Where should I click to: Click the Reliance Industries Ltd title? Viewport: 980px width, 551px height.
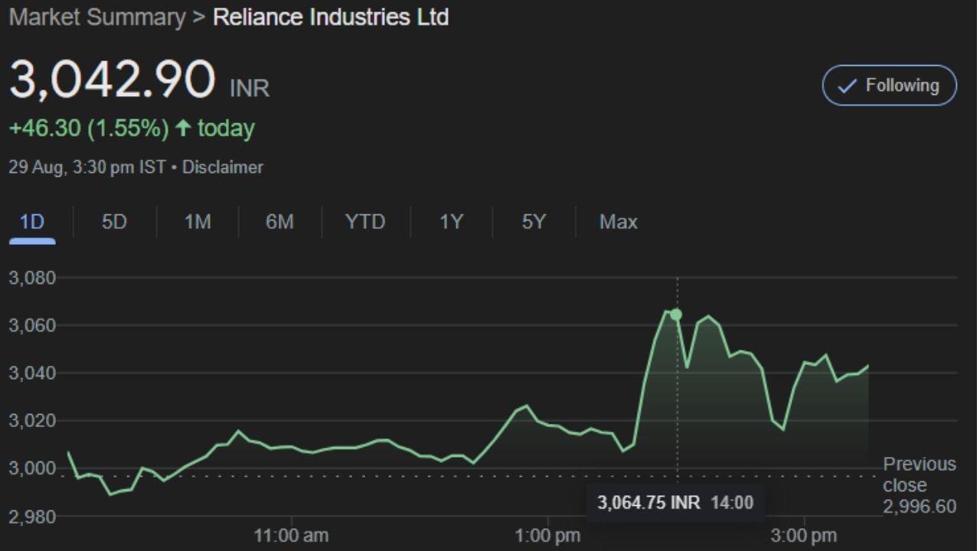[x=331, y=17]
